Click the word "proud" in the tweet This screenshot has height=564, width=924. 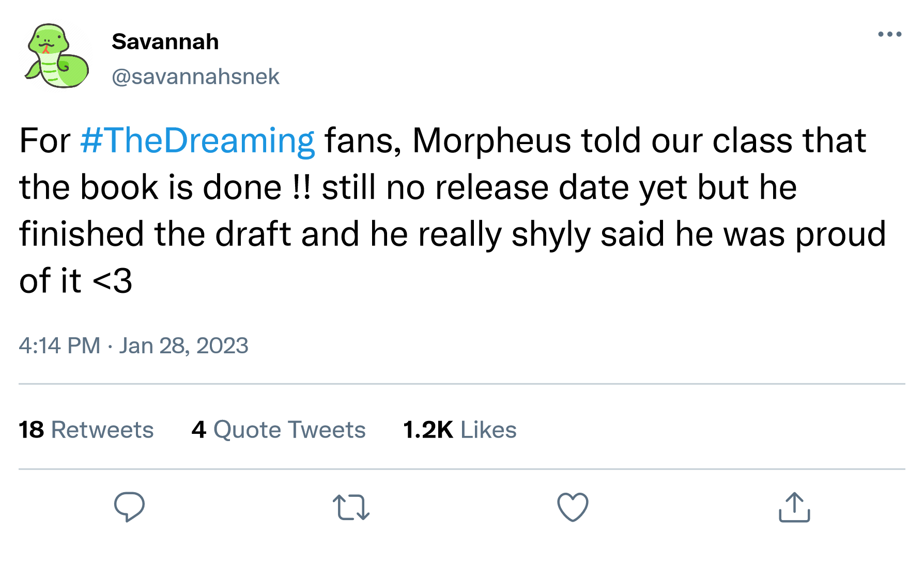840,234
